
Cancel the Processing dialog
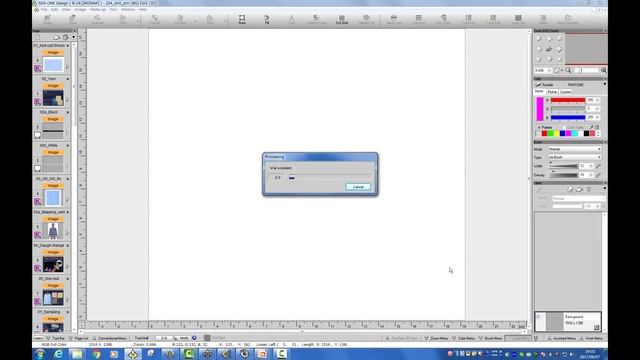click(358, 187)
